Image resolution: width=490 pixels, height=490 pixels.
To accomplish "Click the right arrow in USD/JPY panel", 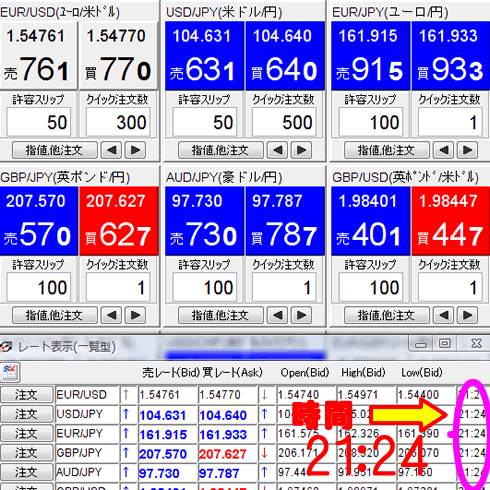I will point(301,150).
